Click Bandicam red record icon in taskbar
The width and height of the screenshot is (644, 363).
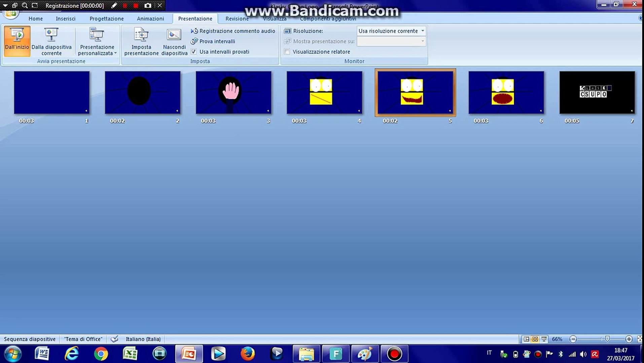coord(394,354)
